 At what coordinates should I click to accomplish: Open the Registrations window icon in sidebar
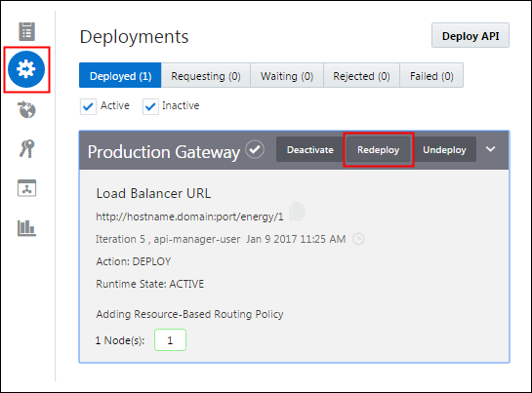point(26,188)
